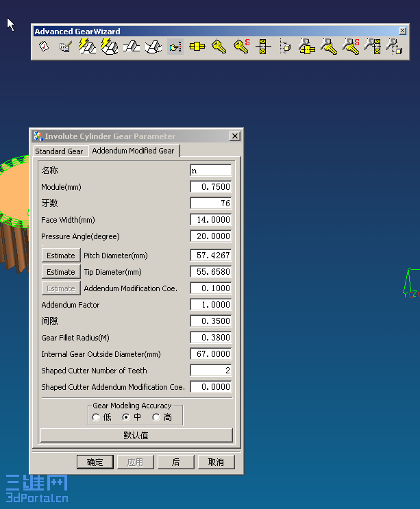Click the 间隙 clearance value field
Image resolution: width=420 pixels, height=509 pixels.
pos(211,321)
